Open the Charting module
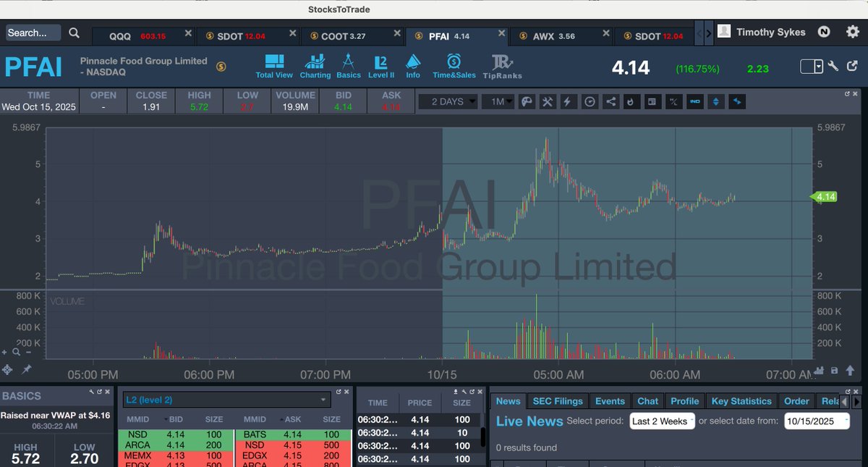The height and width of the screenshot is (467, 868). click(x=315, y=66)
